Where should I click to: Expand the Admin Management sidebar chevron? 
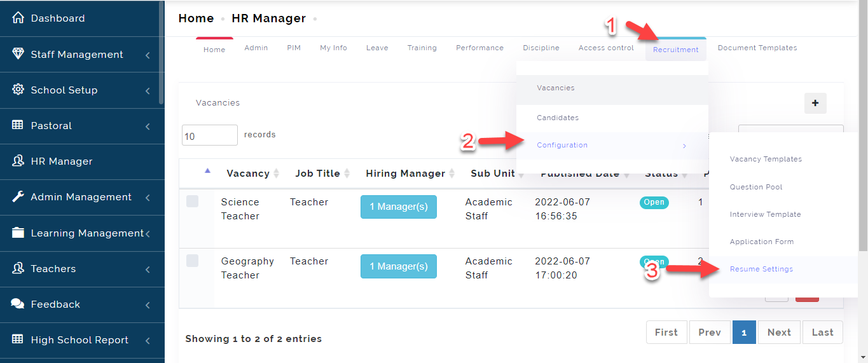148,198
